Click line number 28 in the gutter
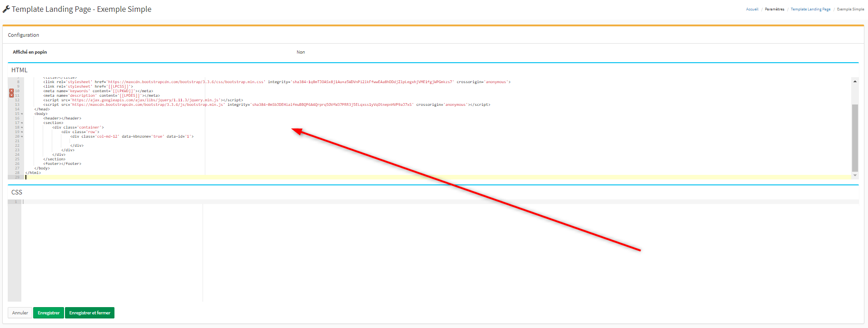Viewport: 868px width, 328px height. (x=17, y=173)
